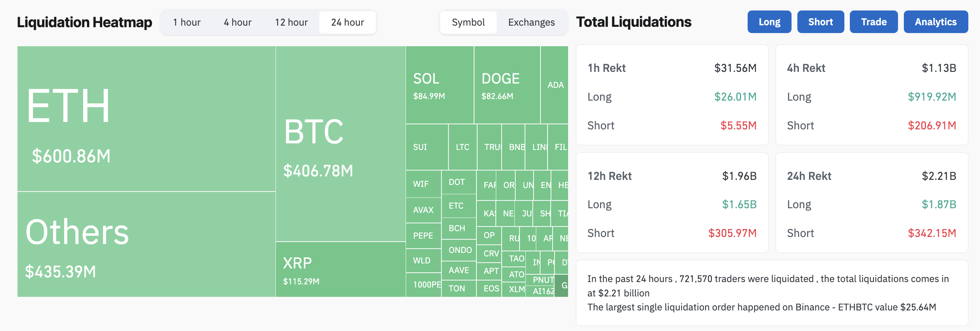The width and height of the screenshot is (980, 331).
Task: Select the DOGE heatmap tile
Action: [x=507, y=85]
